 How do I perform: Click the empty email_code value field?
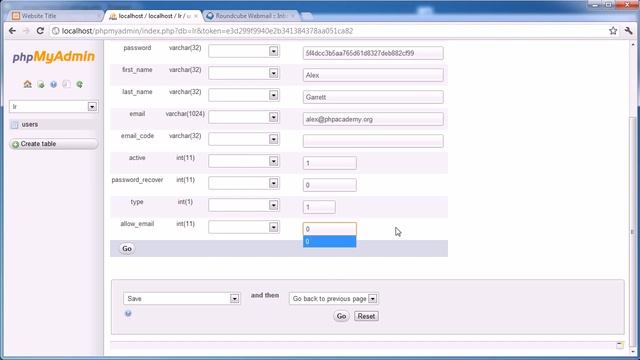pos(373,141)
